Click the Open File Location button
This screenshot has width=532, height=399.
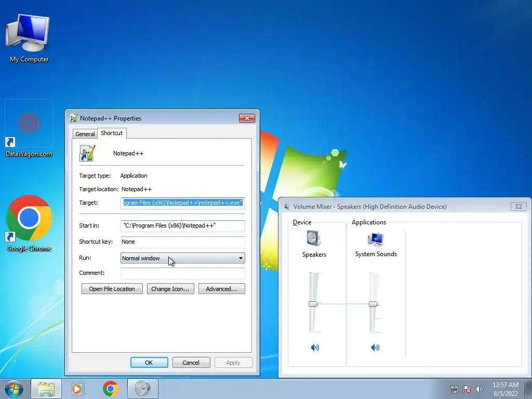pyautogui.click(x=112, y=289)
